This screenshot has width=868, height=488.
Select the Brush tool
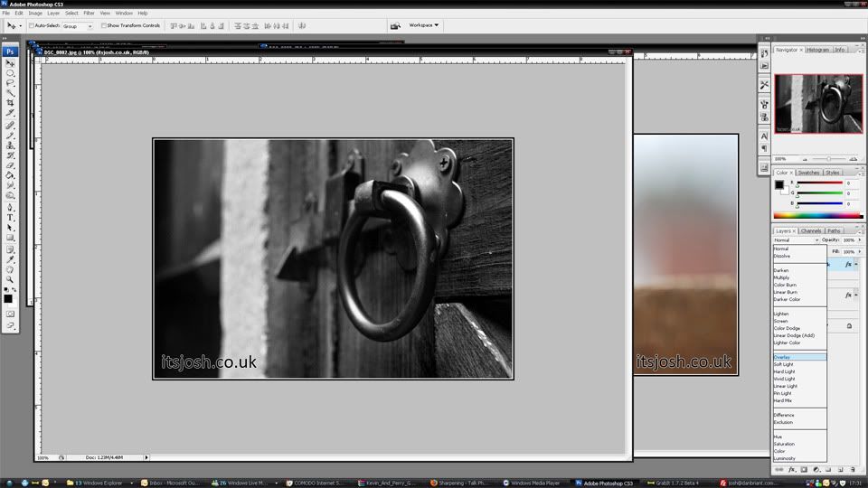[10, 136]
